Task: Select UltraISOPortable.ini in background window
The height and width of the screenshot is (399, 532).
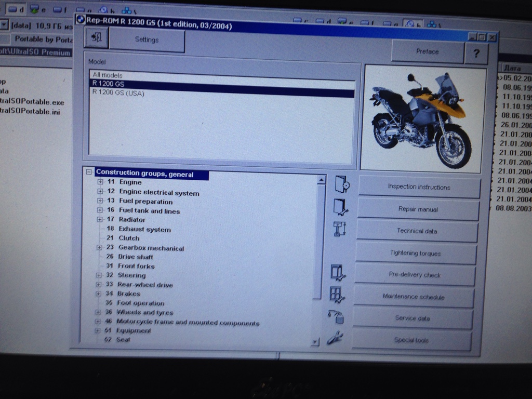Action: click(30, 111)
